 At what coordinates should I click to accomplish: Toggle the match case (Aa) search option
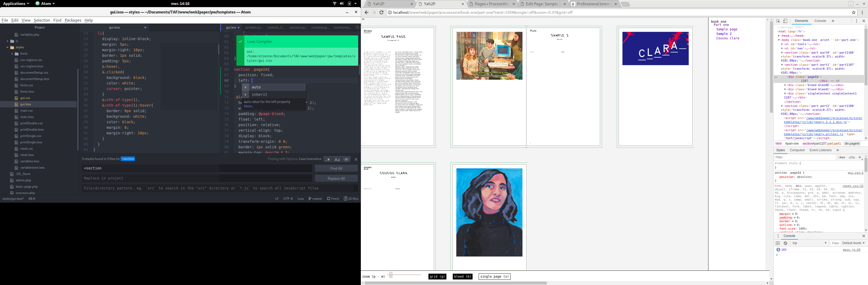pyautogui.click(x=337, y=159)
